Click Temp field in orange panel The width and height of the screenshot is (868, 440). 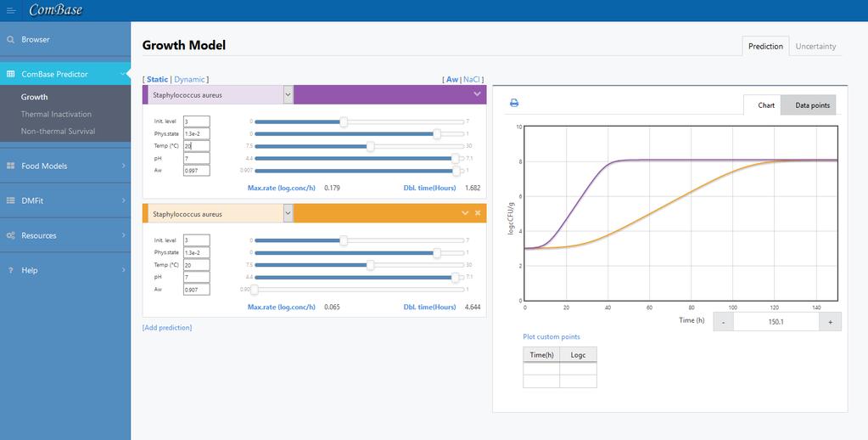(197, 265)
